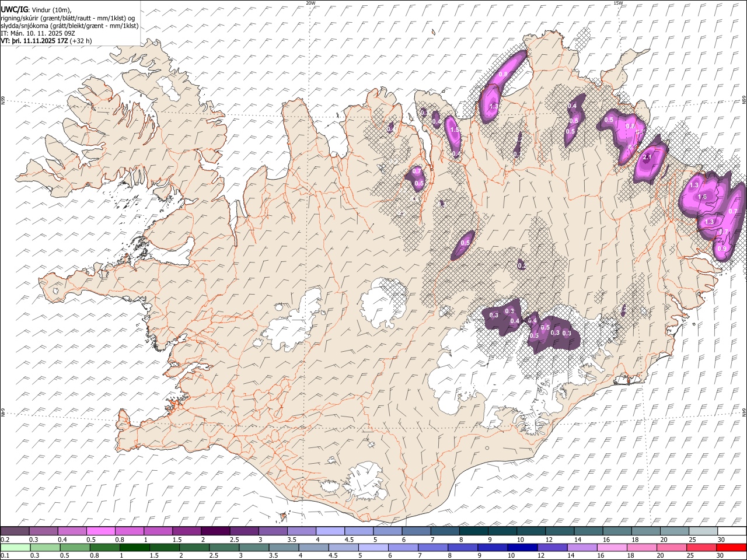Image resolution: width=747 pixels, height=560 pixels.
Task: Select the dark teal 8 snow legend swatch
Action: click(x=473, y=531)
